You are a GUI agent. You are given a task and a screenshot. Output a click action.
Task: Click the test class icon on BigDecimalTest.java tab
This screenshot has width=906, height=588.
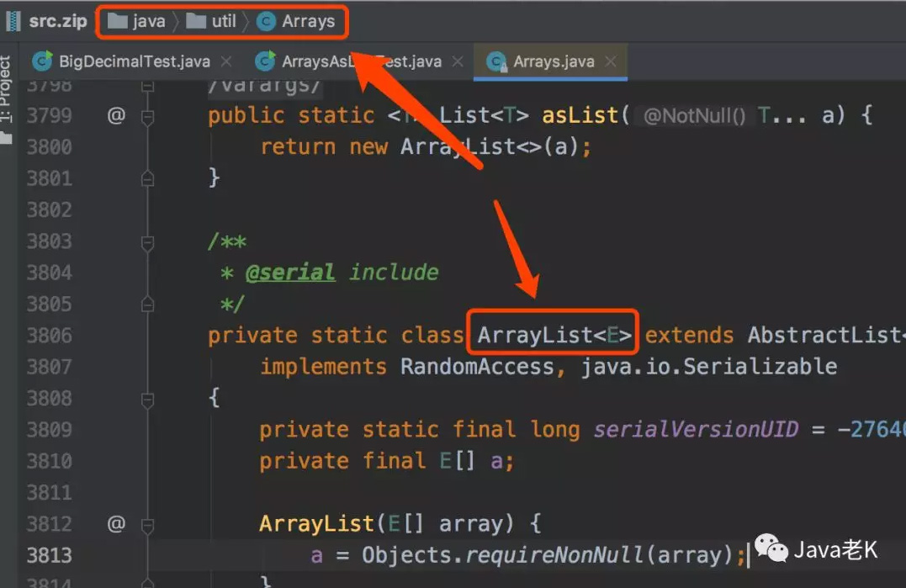click(x=40, y=61)
